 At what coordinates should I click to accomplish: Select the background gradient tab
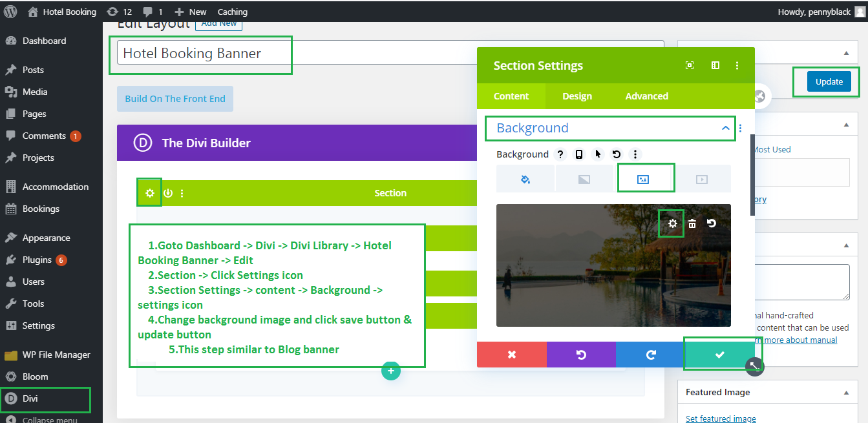point(584,179)
